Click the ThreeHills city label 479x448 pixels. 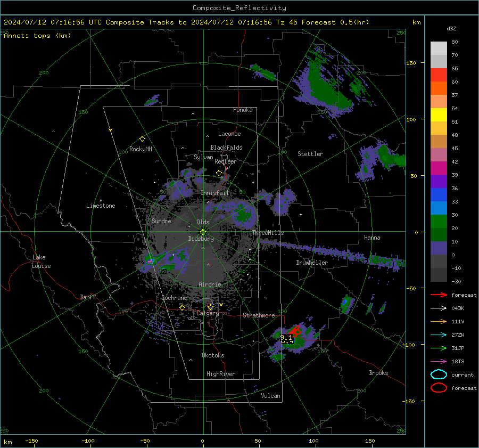click(268, 233)
